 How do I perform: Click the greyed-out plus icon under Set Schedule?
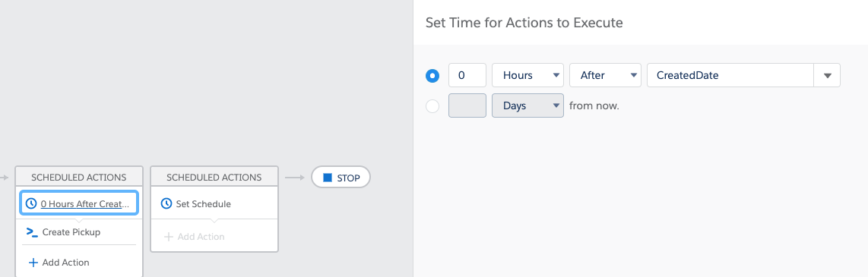pos(168,237)
